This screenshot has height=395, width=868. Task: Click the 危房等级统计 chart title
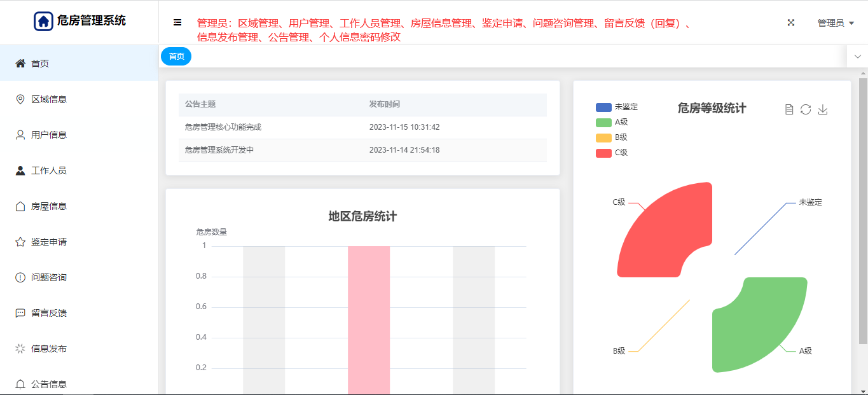[712, 109]
